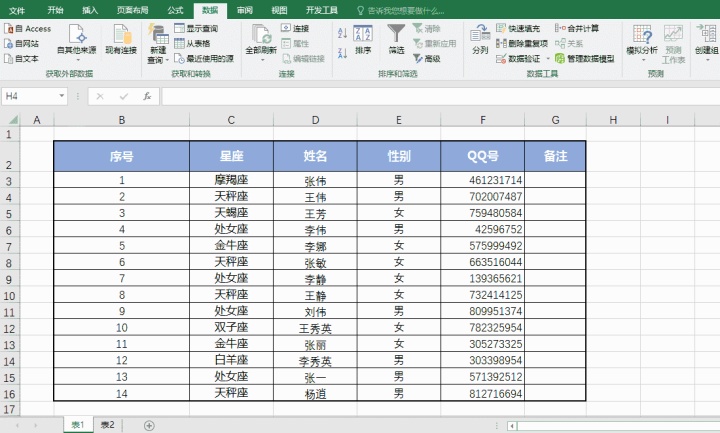
Task: Click Show Queries (显示查询)
Action: (x=196, y=28)
